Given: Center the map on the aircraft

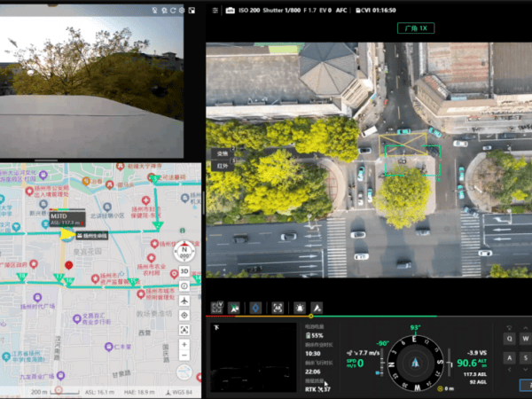Looking at the screenshot, I should (x=184, y=301).
